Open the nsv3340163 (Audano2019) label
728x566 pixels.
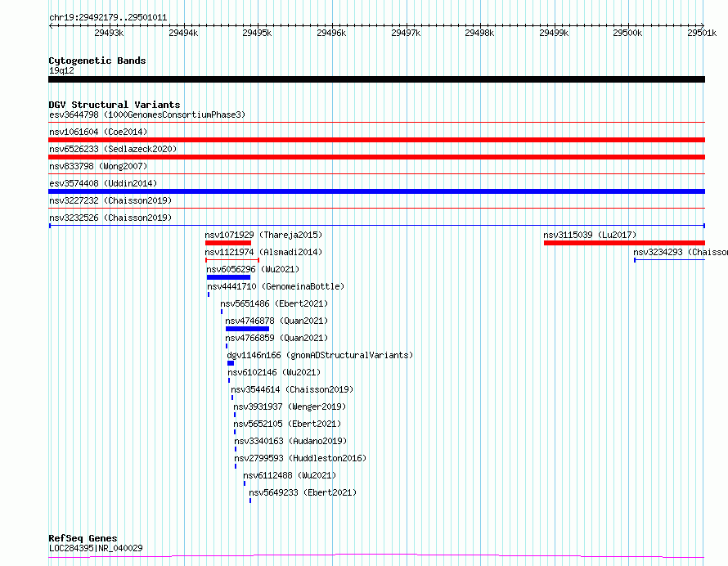(290, 441)
